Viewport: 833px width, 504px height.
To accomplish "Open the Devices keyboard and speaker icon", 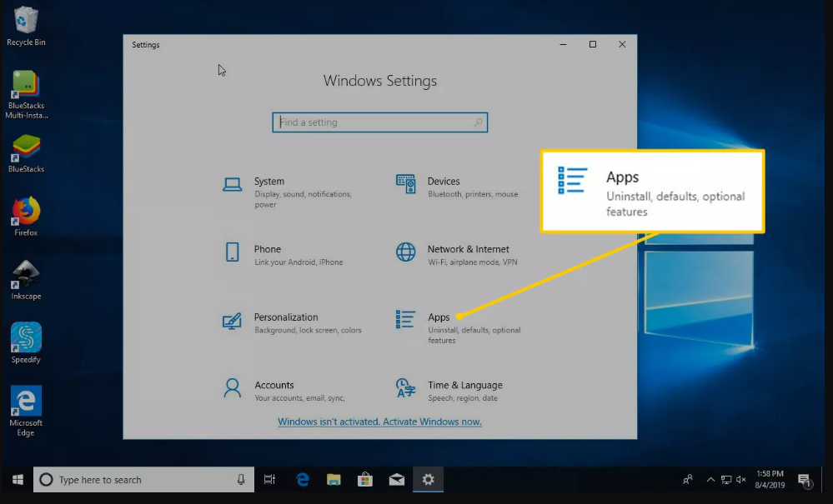I will click(x=406, y=184).
